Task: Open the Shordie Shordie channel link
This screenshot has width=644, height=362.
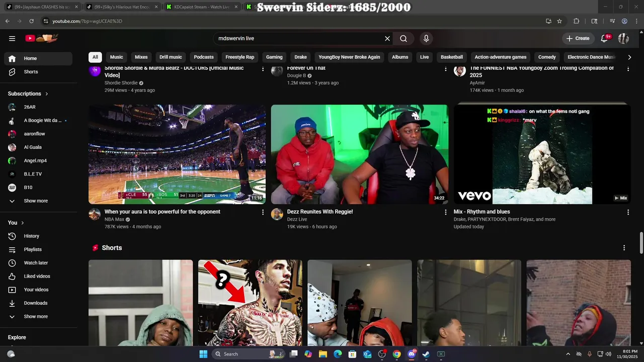Action: pos(121,83)
